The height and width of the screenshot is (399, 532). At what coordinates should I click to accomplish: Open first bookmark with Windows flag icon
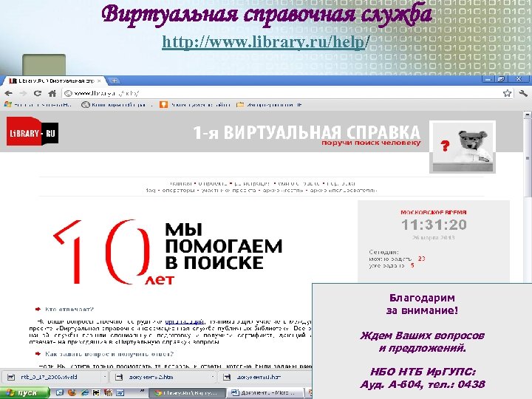point(38,105)
